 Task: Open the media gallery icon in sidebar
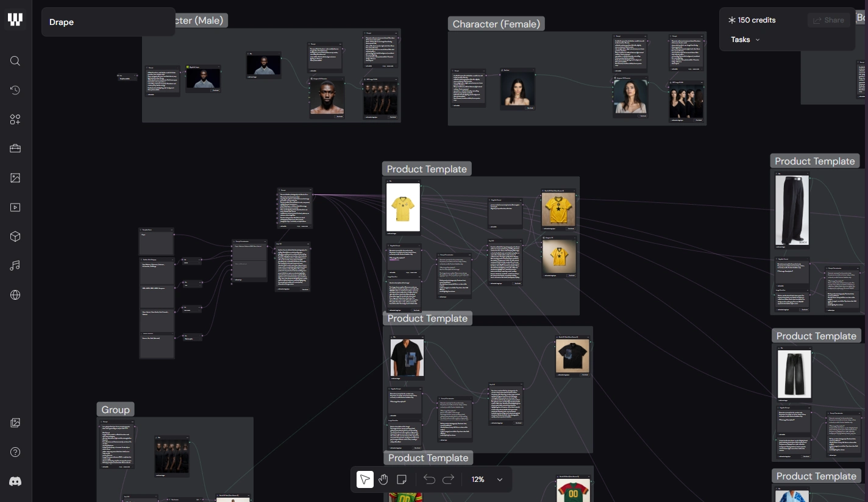pyautogui.click(x=15, y=423)
